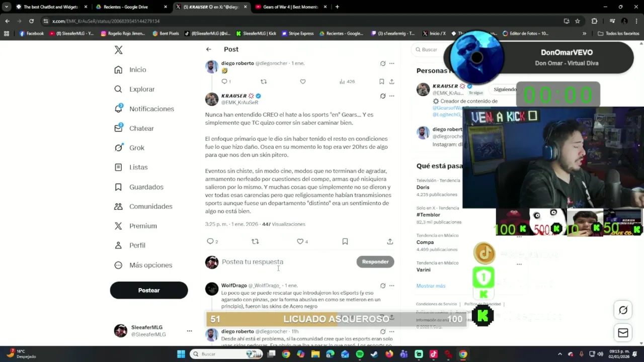Reload the page
Screen dimensions: 644x362
coord(31,21)
